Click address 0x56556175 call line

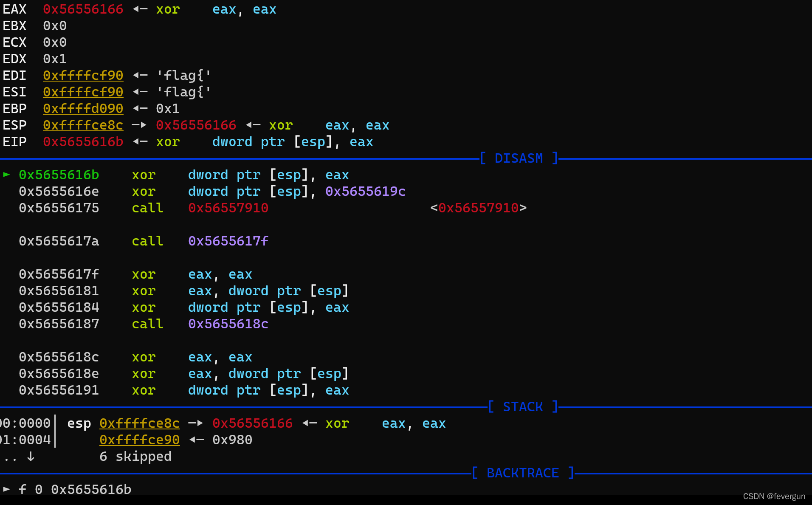(59, 208)
